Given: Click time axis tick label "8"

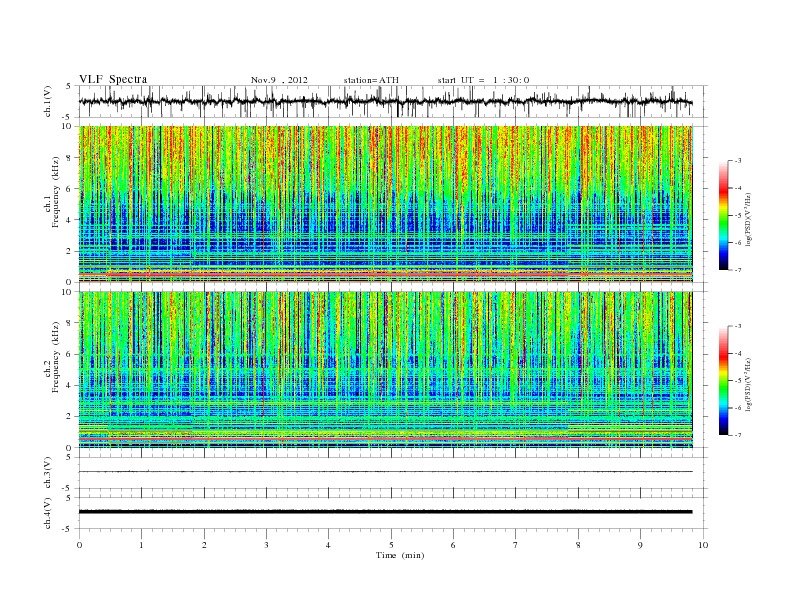Looking at the screenshot, I should tap(578, 545).
